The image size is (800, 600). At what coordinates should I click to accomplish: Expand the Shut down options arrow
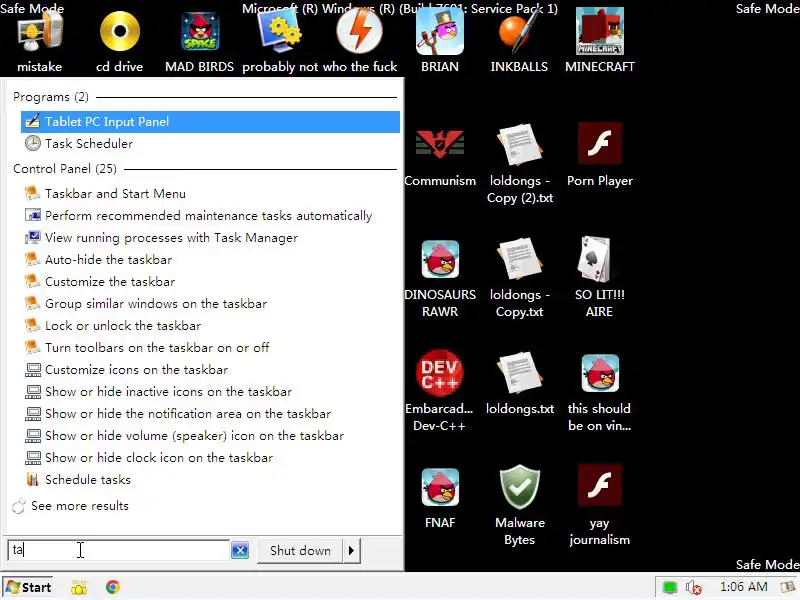[x=351, y=551]
